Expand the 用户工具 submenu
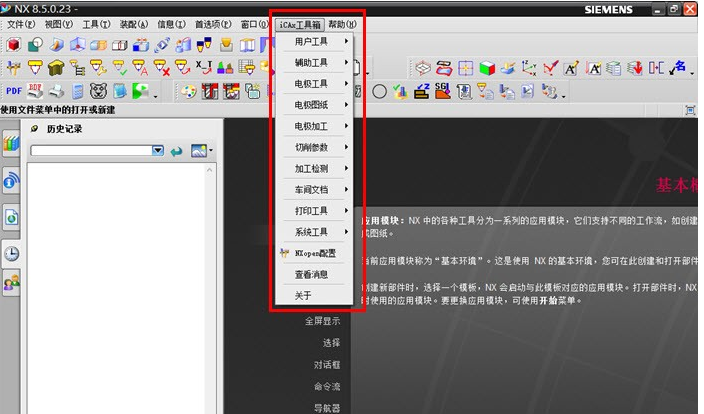Viewport: 704px width, 414px height. pyautogui.click(x=319, y=42)
